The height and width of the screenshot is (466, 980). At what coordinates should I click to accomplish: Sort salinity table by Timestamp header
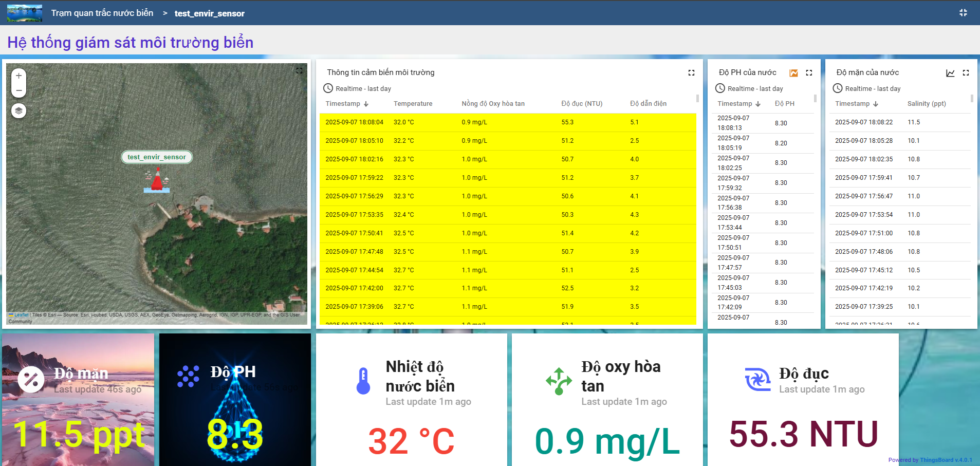tap(852, 104)
